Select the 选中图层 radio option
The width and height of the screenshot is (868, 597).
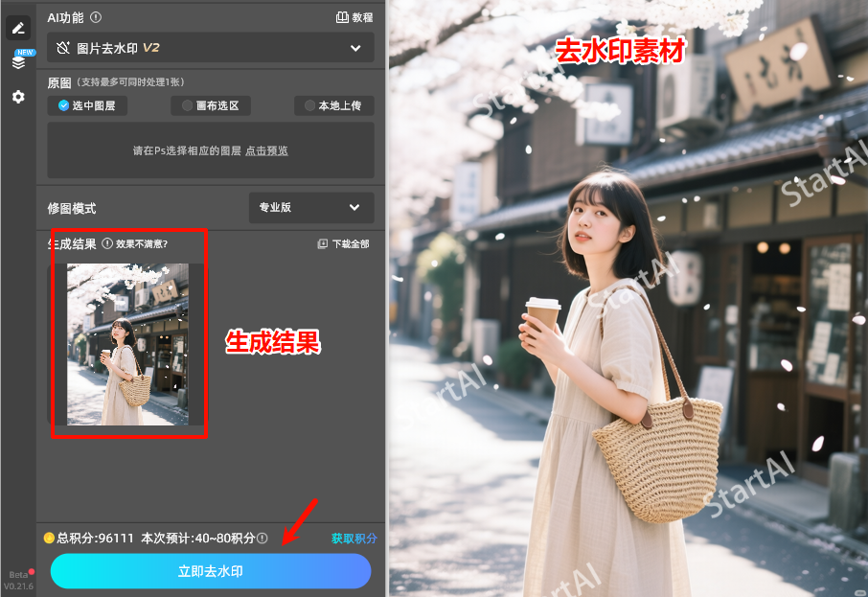87,105
